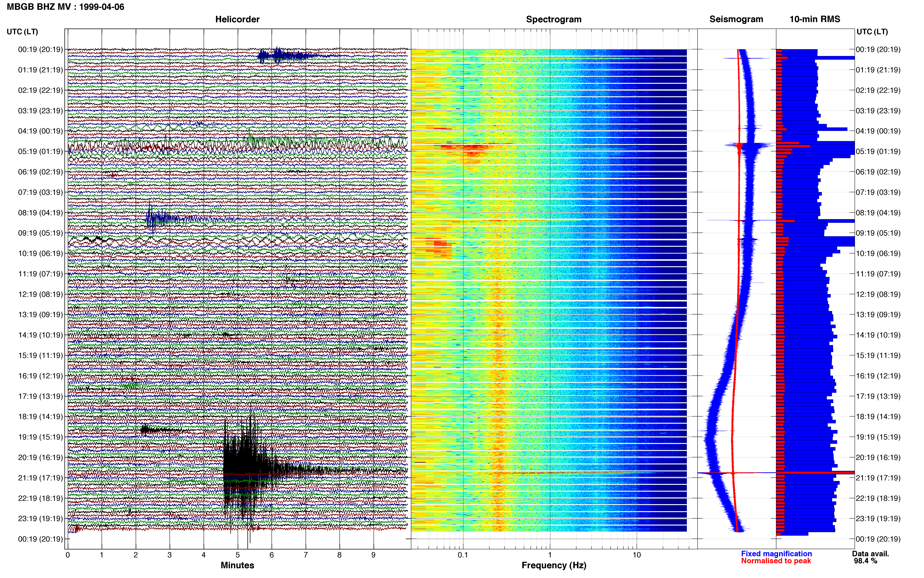This screenshot has width=924, height=578.
Task: Click left time label '05:19 (01:19)'
Action: [41, 151]
